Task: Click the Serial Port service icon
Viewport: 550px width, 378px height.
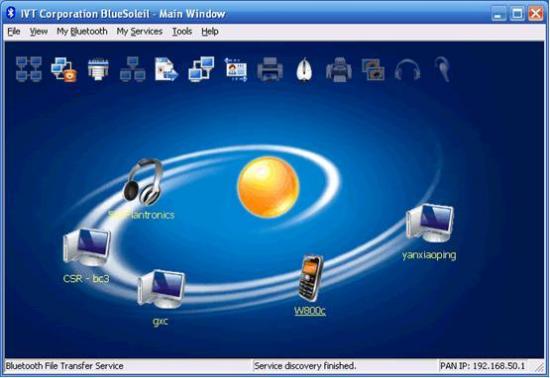Action: (98, 69)
